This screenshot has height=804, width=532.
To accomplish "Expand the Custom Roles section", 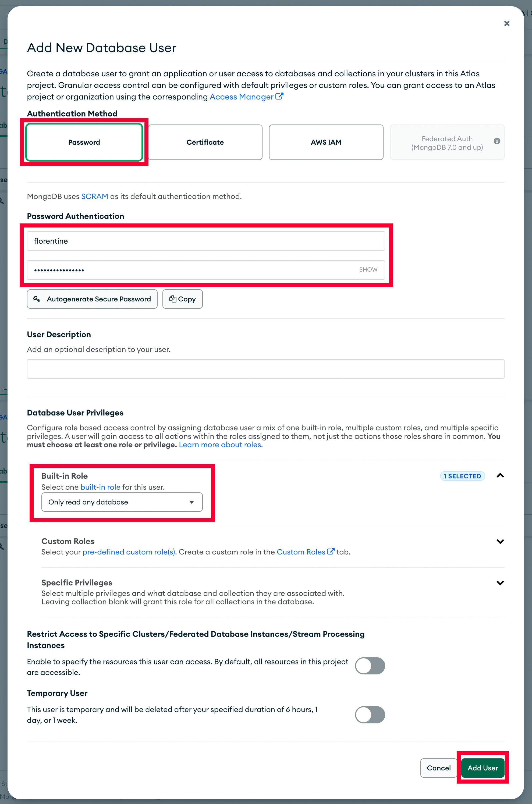I will click(x=500, y=542).
